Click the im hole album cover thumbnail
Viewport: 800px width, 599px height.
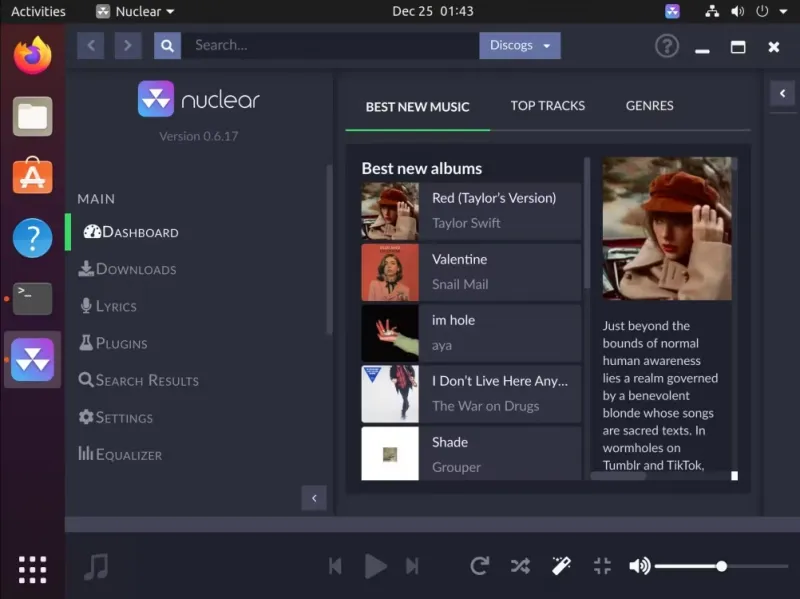tap(390, 333)
